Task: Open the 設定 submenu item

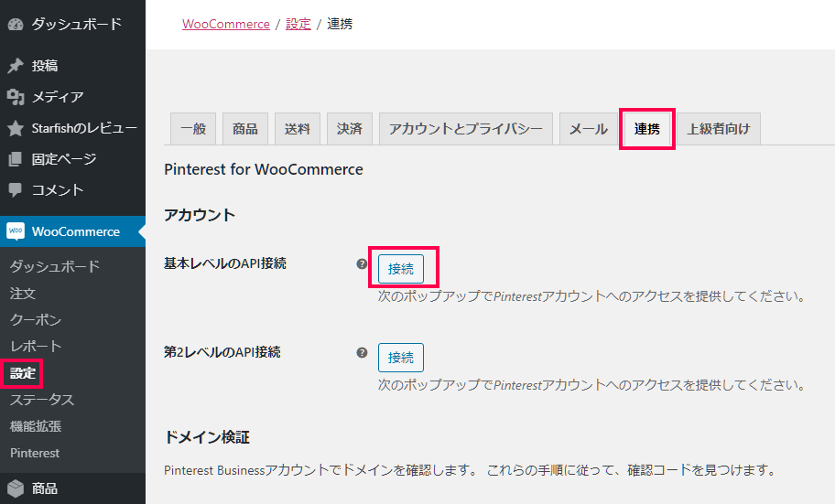Action: pos(22,373)
